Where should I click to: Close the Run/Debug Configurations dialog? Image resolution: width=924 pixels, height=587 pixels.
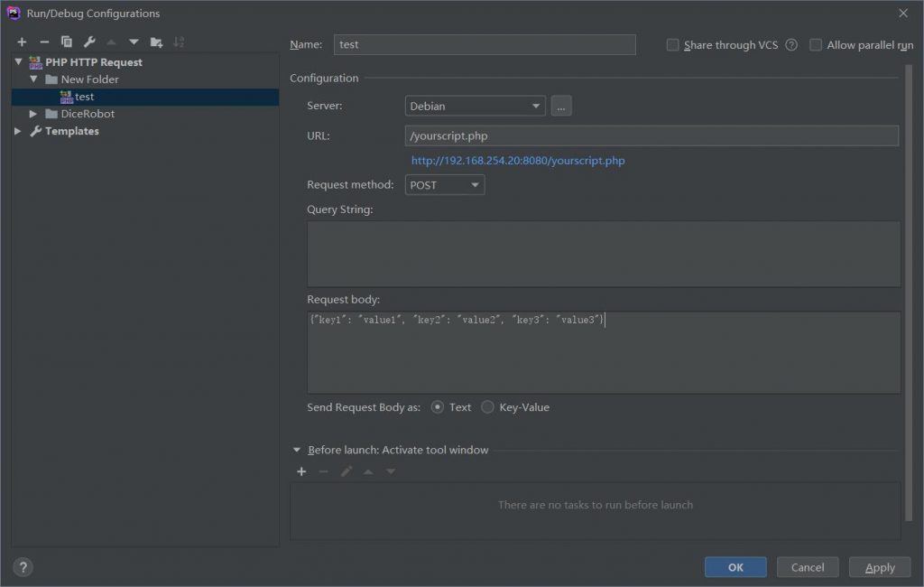pos(902,13)
